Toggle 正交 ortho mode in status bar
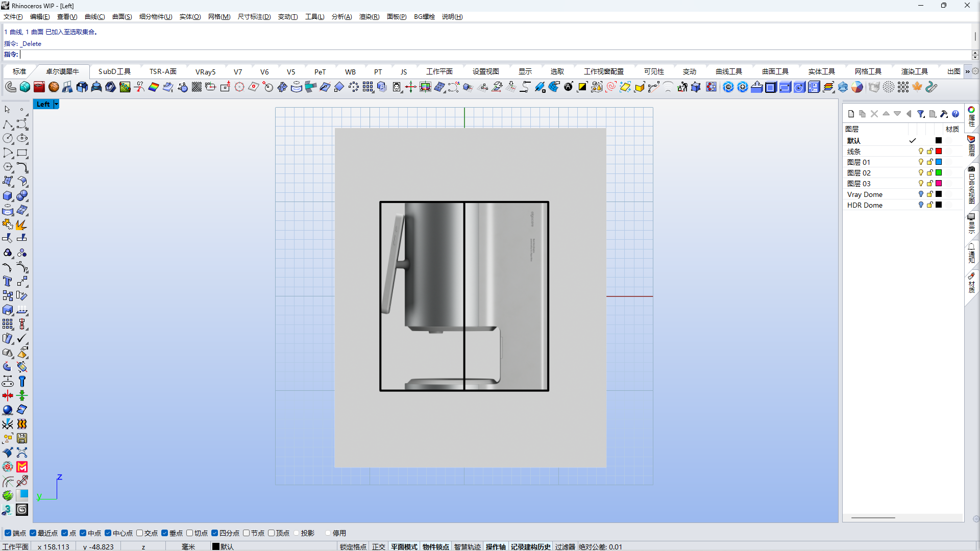The image size is (980, 551). (379, 546)
